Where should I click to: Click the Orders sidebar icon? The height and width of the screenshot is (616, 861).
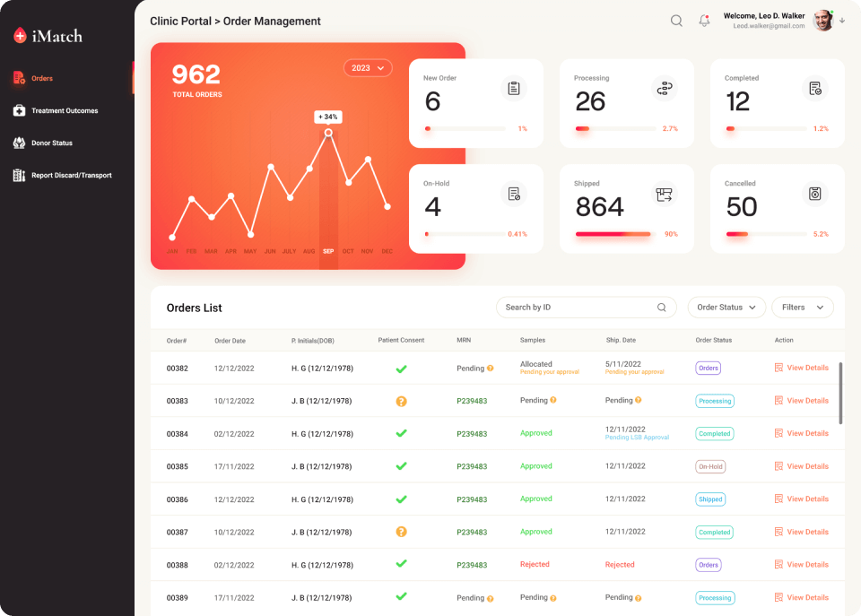[x=19, y=78]
